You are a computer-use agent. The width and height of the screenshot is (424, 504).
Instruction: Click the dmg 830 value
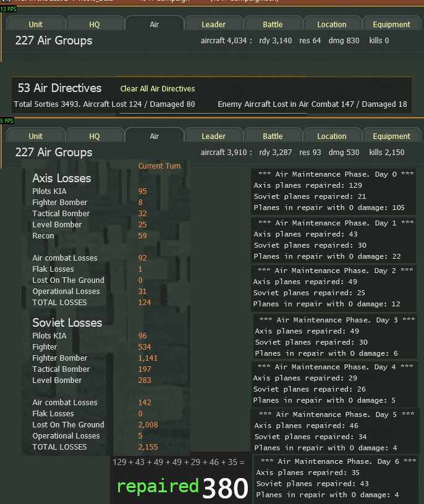point(344,41)
